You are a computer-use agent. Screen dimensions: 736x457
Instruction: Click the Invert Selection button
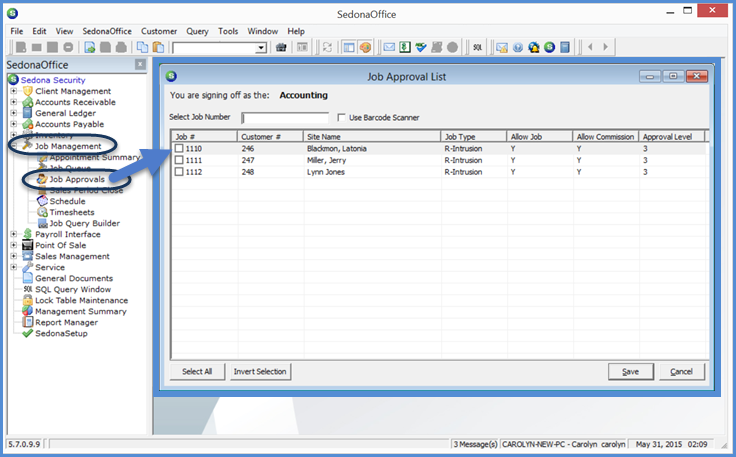260,371
